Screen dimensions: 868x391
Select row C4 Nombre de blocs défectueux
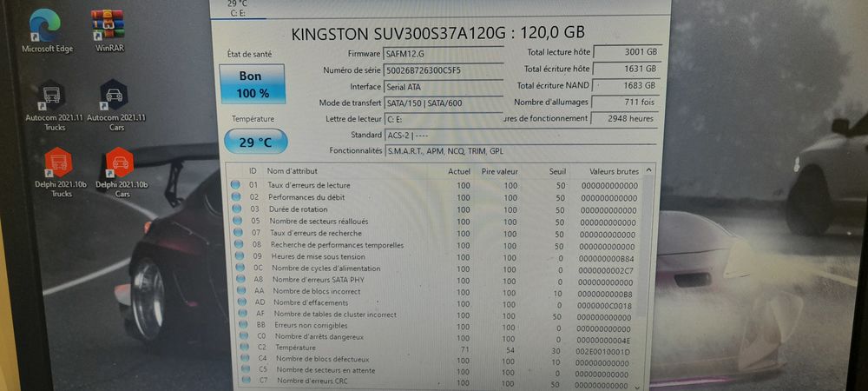[x=435, y=361]
